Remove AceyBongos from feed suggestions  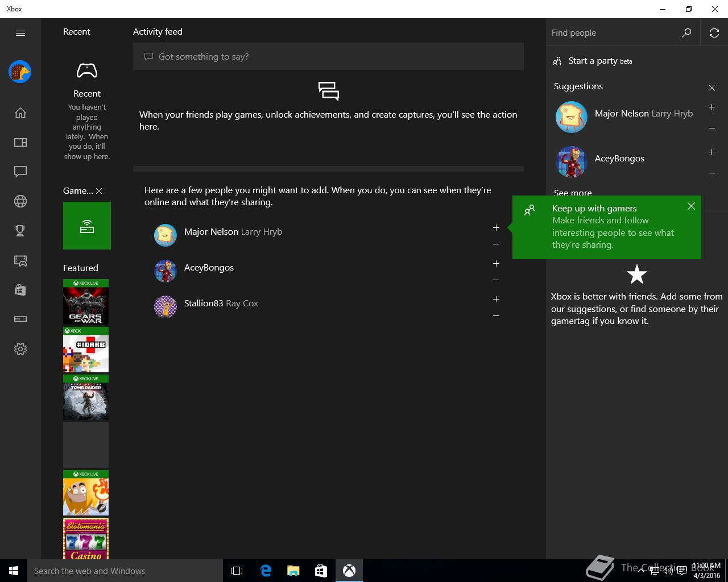pyautogui.click(x=496, y=280)
